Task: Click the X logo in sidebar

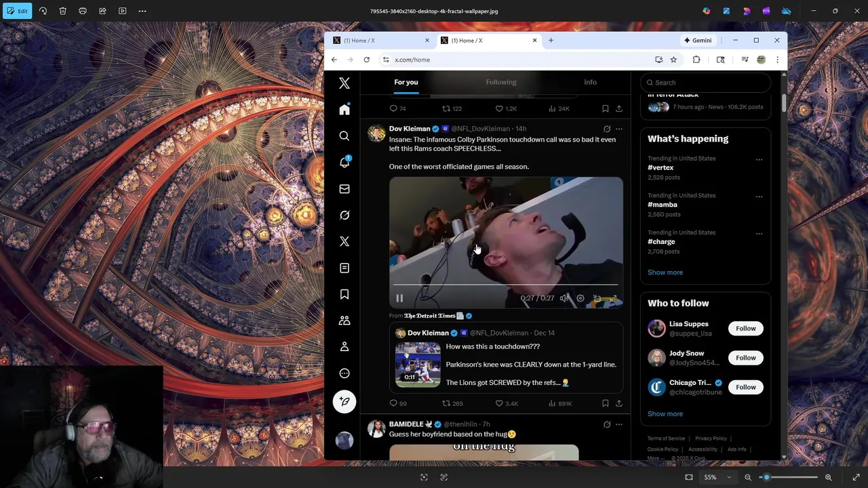Action: [x=344, y=83]
